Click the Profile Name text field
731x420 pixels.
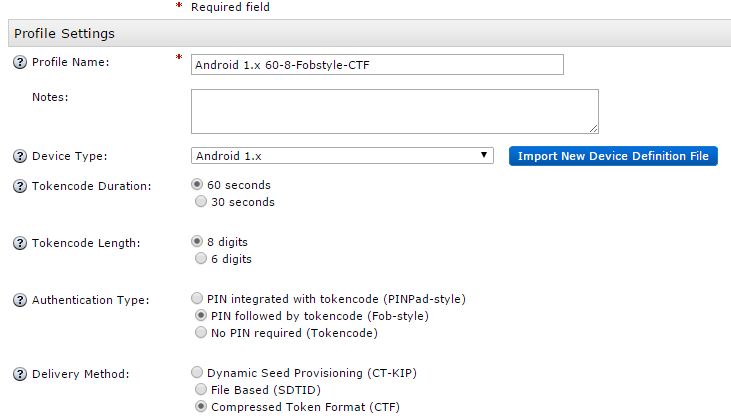tap(377, 65)
